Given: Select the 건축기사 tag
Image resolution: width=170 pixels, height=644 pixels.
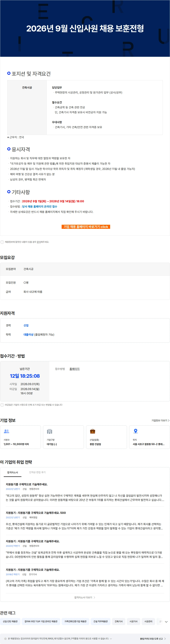Looking at the screenshot, I should tap(119, 621).
